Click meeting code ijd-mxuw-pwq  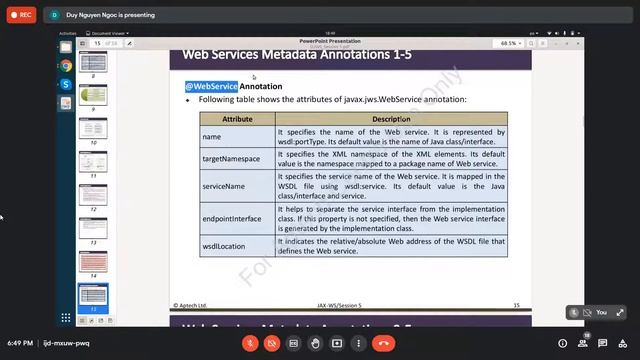tap(66, 343)
